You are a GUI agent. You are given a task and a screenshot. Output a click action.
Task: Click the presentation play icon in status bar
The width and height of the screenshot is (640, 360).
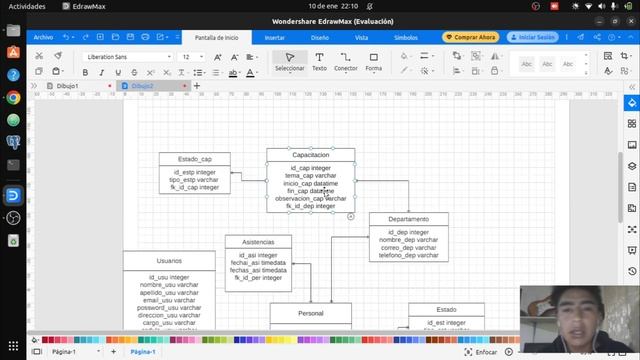[x=509, y=352]
